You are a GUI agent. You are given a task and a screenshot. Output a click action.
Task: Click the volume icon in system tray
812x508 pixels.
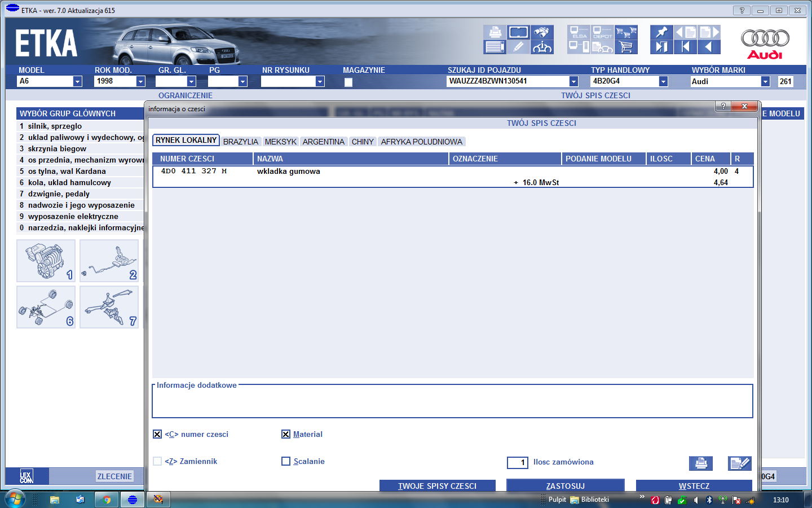coord(696,500)
